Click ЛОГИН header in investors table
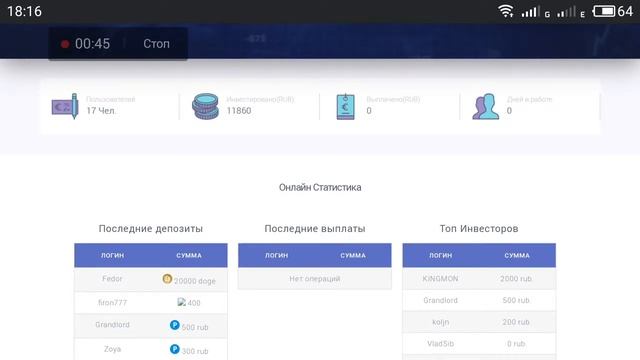The image size is (640, 360). tap(440, 256)
